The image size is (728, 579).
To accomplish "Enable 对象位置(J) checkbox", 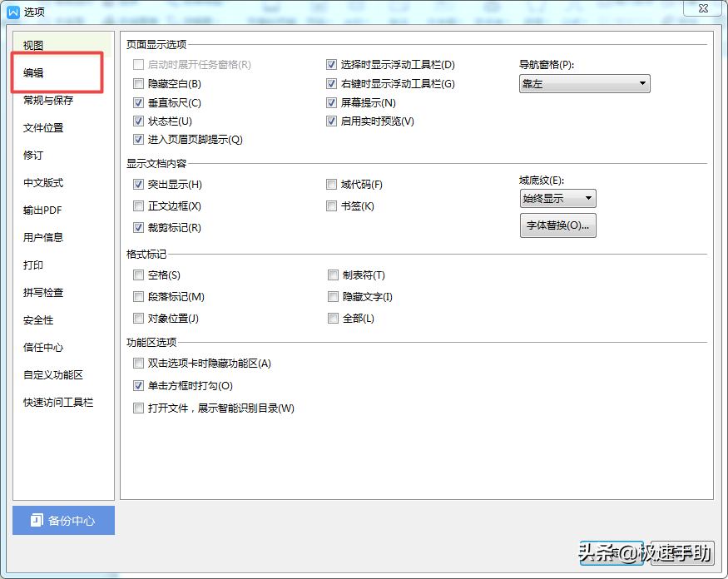I will point(138,318).
